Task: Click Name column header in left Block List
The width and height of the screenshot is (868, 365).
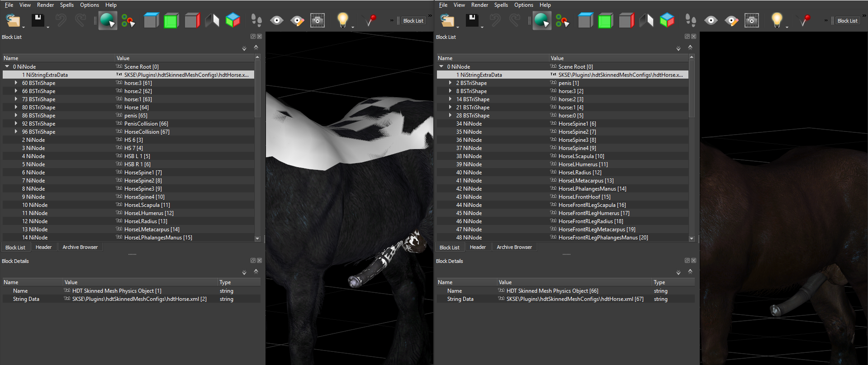Action: click(58, 58)
